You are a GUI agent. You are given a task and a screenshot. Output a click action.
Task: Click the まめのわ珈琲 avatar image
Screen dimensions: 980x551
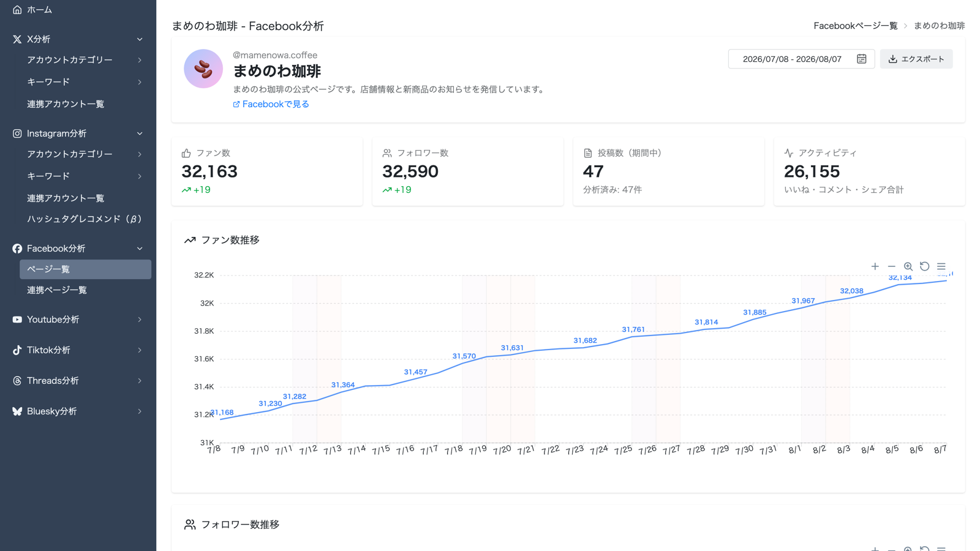click(203, 69)
